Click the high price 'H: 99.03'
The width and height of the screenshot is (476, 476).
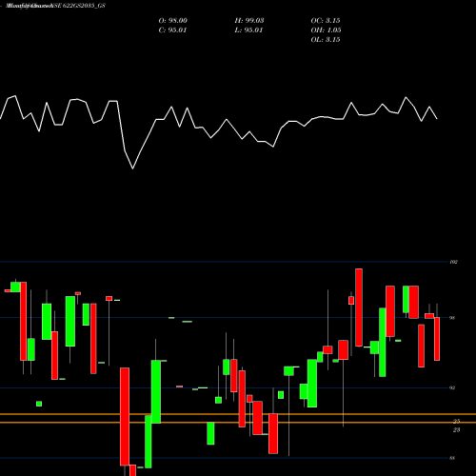[x=249, y=21]
